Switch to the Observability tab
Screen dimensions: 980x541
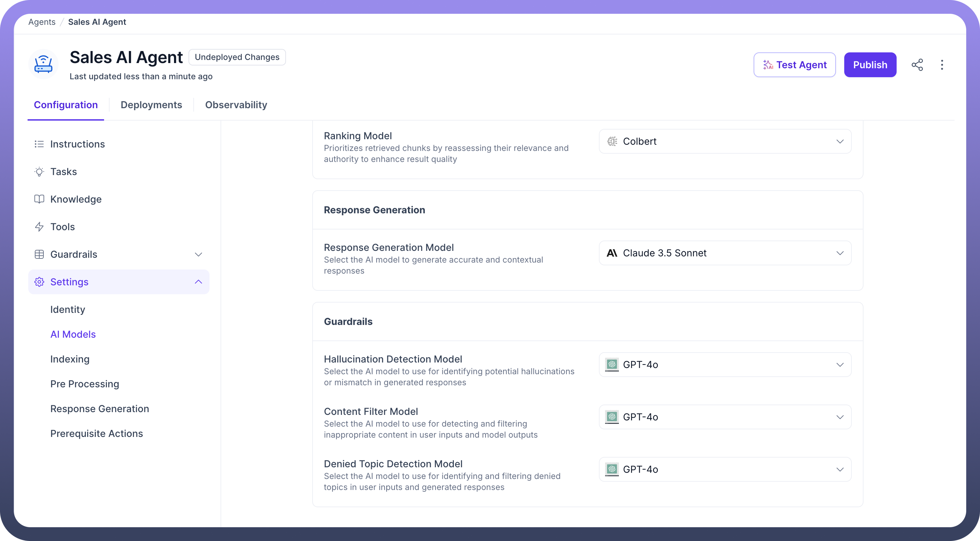[x=236, y=105]
